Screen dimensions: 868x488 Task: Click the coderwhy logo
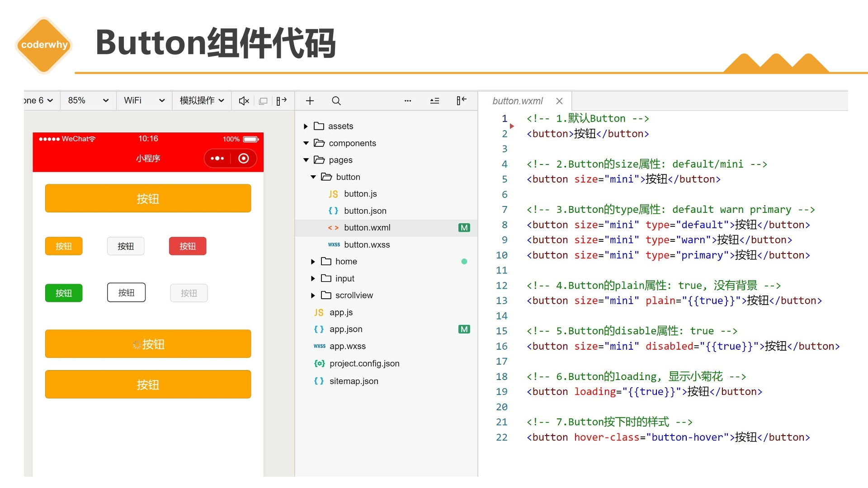[44, 45]
